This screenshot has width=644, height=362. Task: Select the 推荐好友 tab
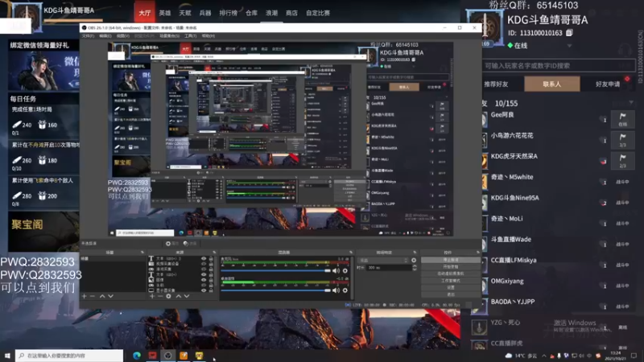click(x=496, y=84)
